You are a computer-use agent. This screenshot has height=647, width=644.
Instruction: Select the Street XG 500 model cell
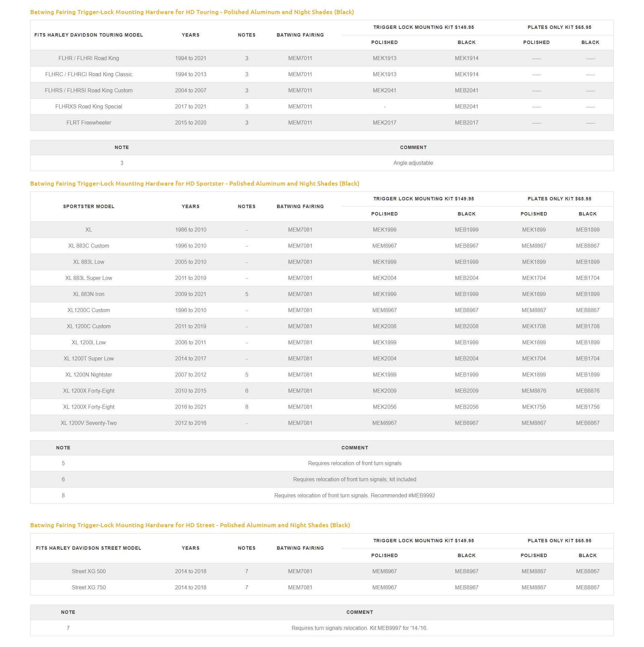point(89,571)
